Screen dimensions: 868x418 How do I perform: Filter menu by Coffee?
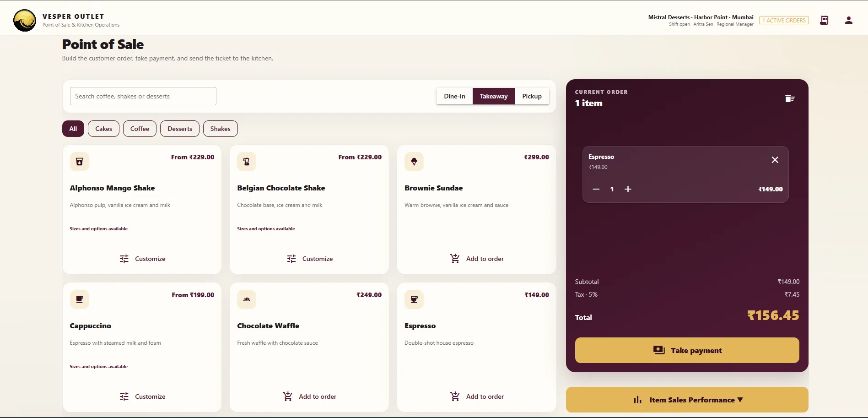pyautogui.click(x=140, y=129)
